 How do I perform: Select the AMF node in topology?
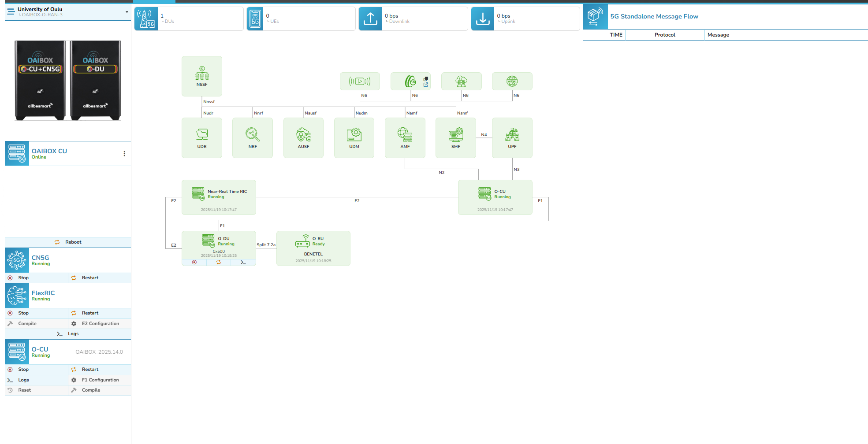pos(405,138)
